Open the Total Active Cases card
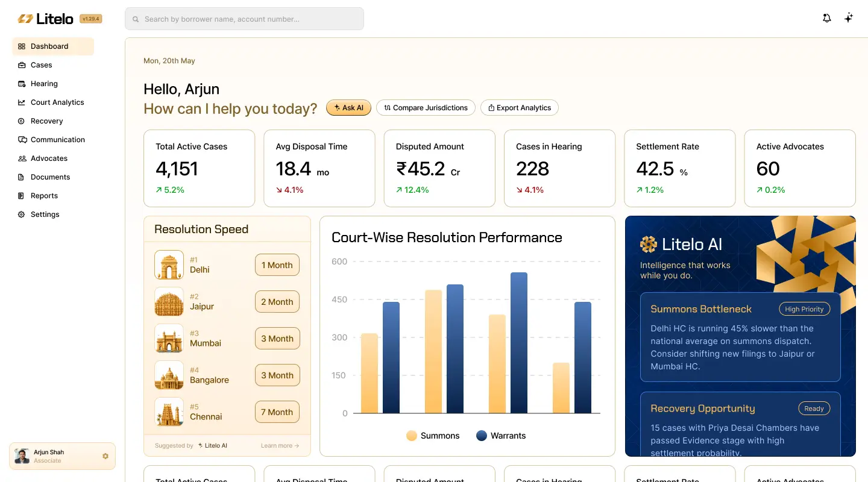 [199, 168]
